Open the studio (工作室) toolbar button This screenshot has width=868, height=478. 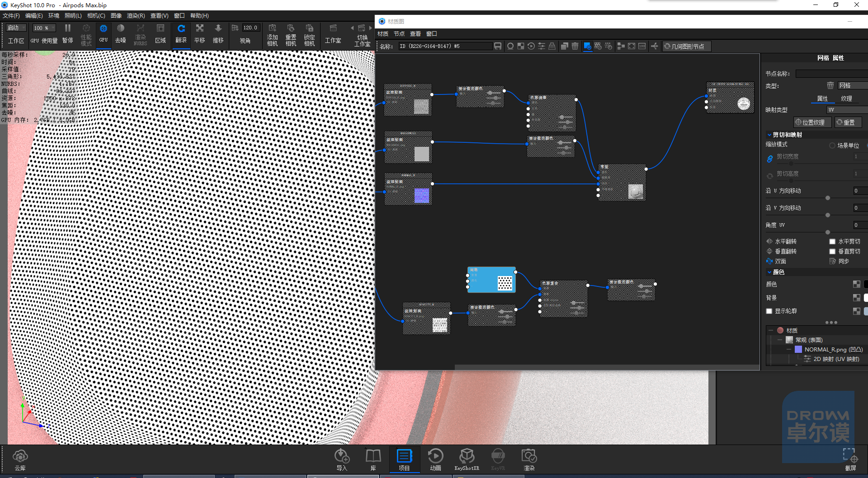333,34
